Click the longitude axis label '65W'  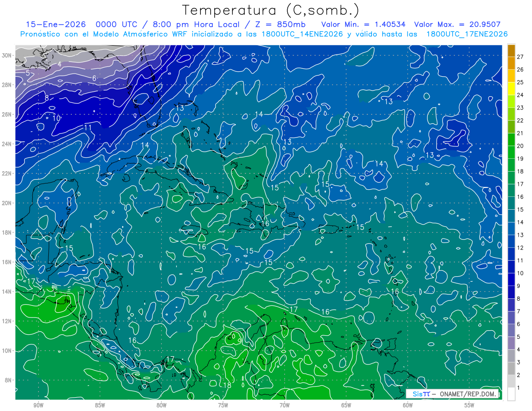tap(346, 405)
